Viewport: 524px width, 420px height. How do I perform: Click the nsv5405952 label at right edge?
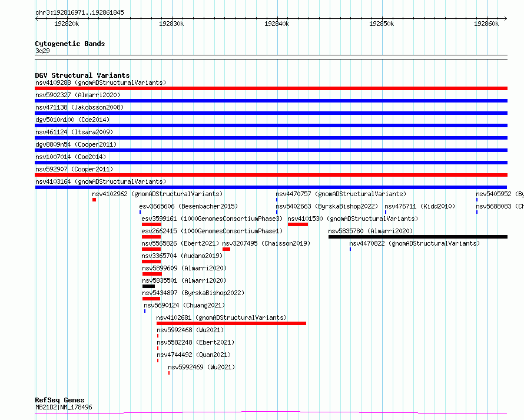[x=500, y=194]
